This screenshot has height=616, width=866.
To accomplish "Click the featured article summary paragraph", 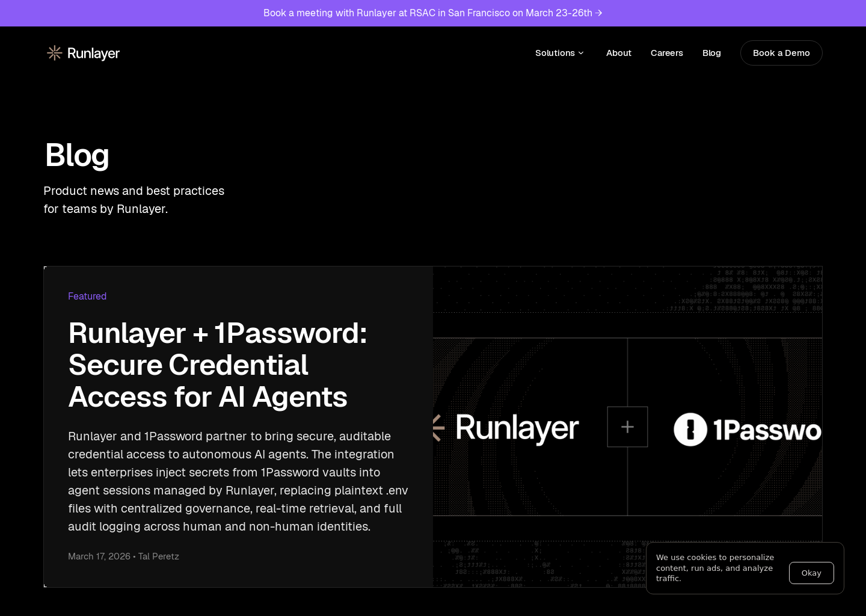I will 238,481.
